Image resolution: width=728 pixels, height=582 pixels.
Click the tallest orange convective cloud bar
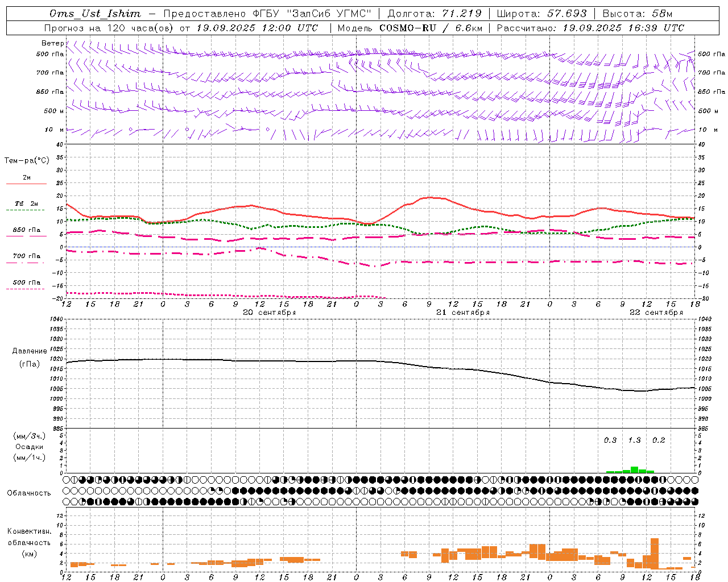click(x=654, y=554)
